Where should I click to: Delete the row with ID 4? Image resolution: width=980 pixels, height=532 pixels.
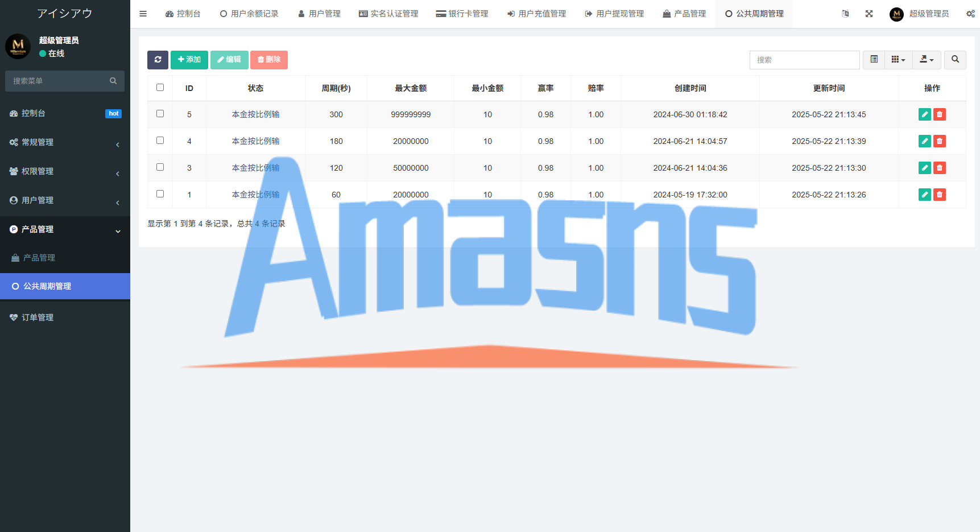click(x=940, y=141)
